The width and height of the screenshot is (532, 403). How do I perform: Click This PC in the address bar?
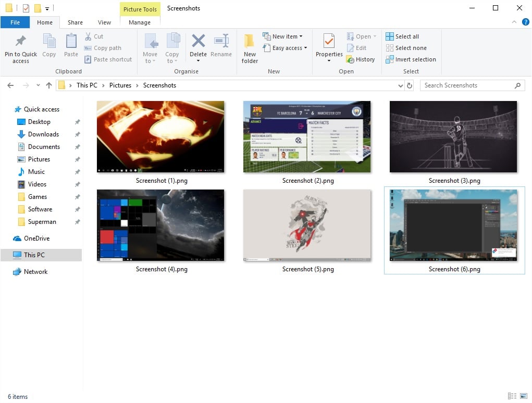87,85
